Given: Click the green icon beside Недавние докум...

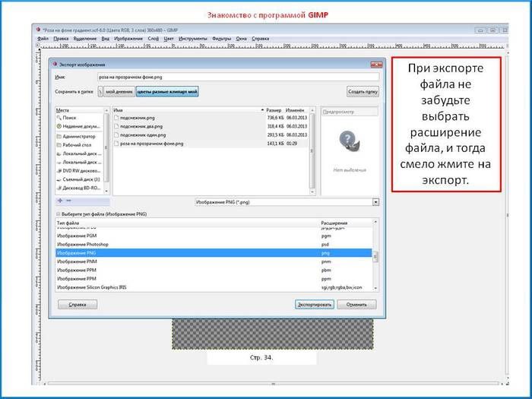Looking at the screenshot, I should tap(59, 126).
